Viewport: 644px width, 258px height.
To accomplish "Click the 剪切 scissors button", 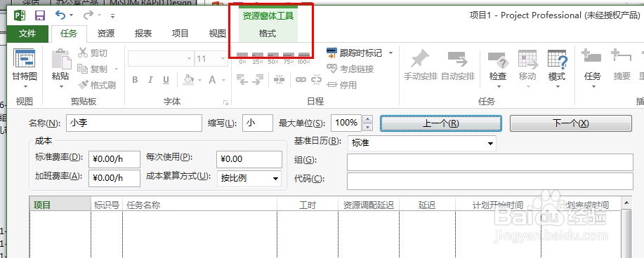I will 93,53.
